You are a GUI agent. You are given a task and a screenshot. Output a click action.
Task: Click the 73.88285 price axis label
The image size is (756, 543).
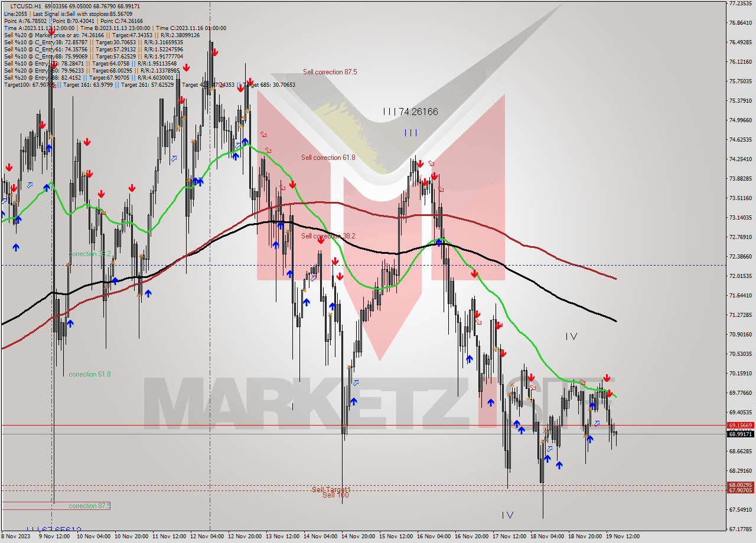coord(740,179)
